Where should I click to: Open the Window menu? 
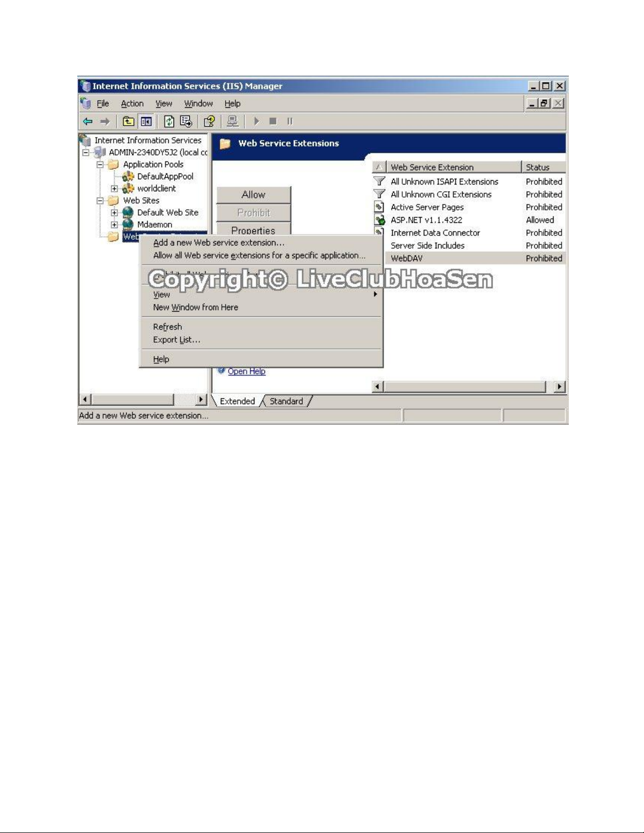point(198,104)
